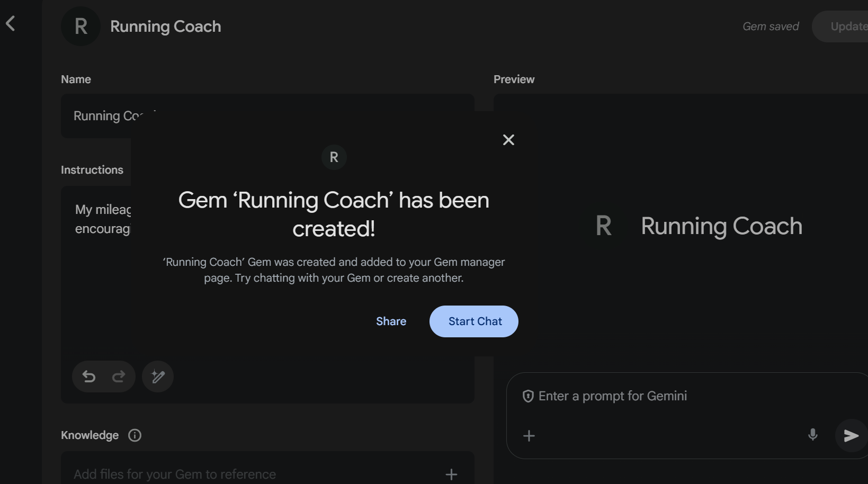
Task: Activate the microphone for voice input
Action: 812,435
